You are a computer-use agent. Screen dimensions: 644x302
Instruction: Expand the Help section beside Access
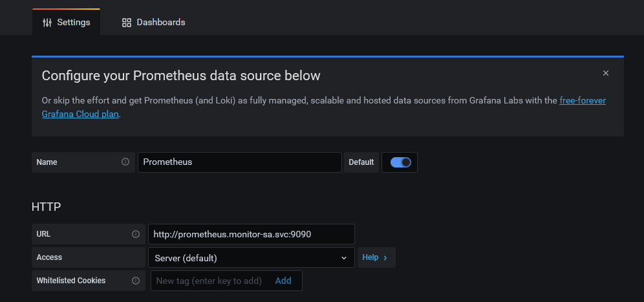point(376,257)
